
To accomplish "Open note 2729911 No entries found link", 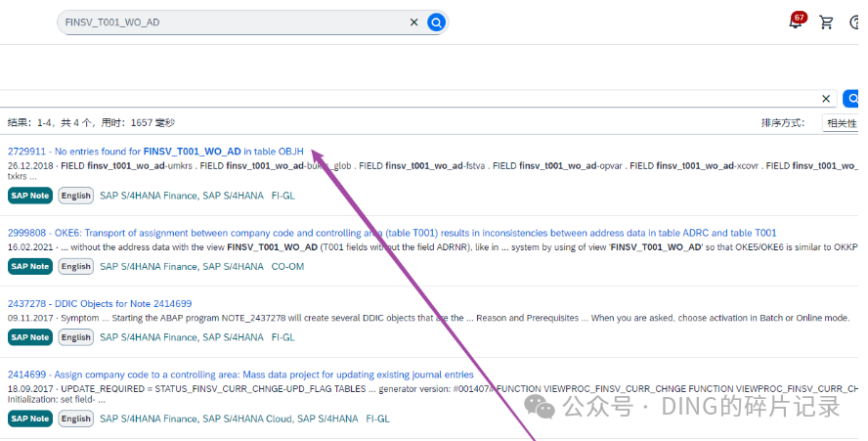I will pos(155,152).
